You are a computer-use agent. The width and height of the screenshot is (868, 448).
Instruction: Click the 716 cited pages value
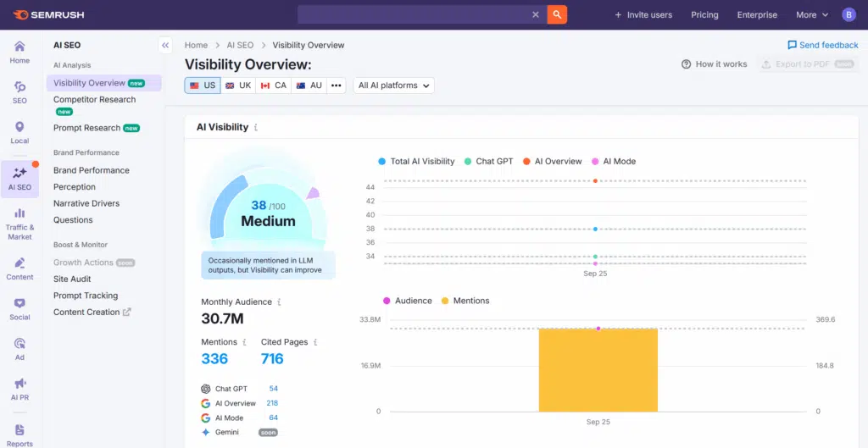272,359
